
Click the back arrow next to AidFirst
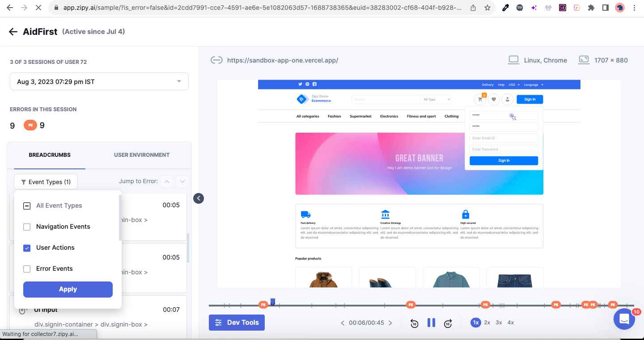tap(13, 31)
